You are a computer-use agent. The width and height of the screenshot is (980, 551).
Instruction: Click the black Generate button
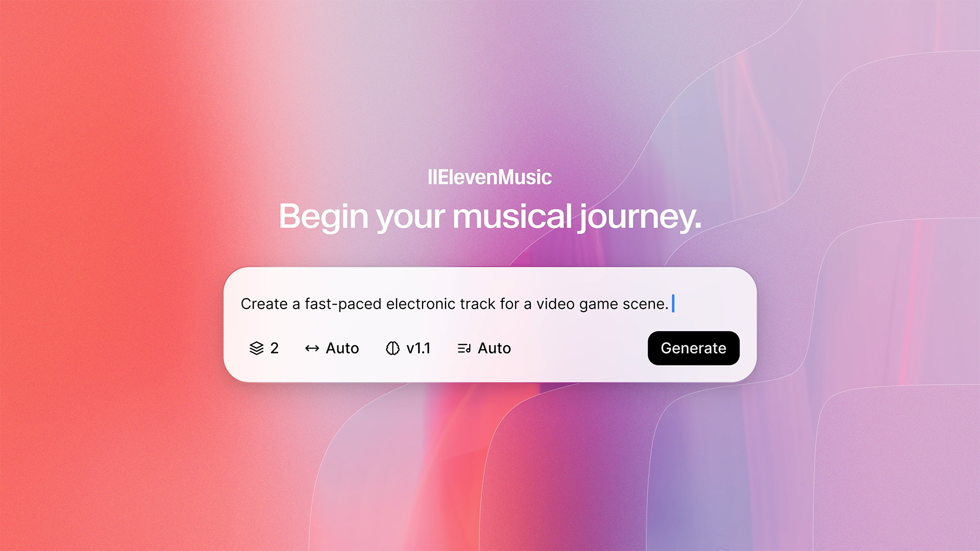point(693,348)
